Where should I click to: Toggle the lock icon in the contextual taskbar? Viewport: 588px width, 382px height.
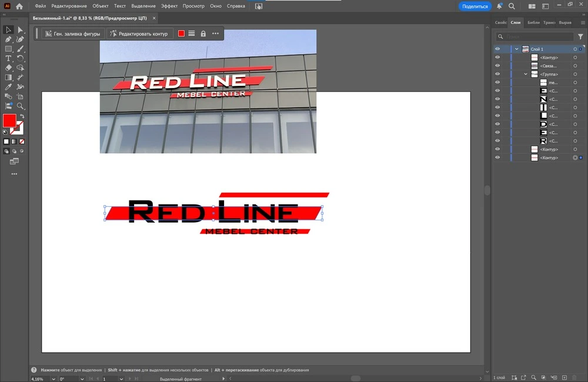click(x=203, y=33)
